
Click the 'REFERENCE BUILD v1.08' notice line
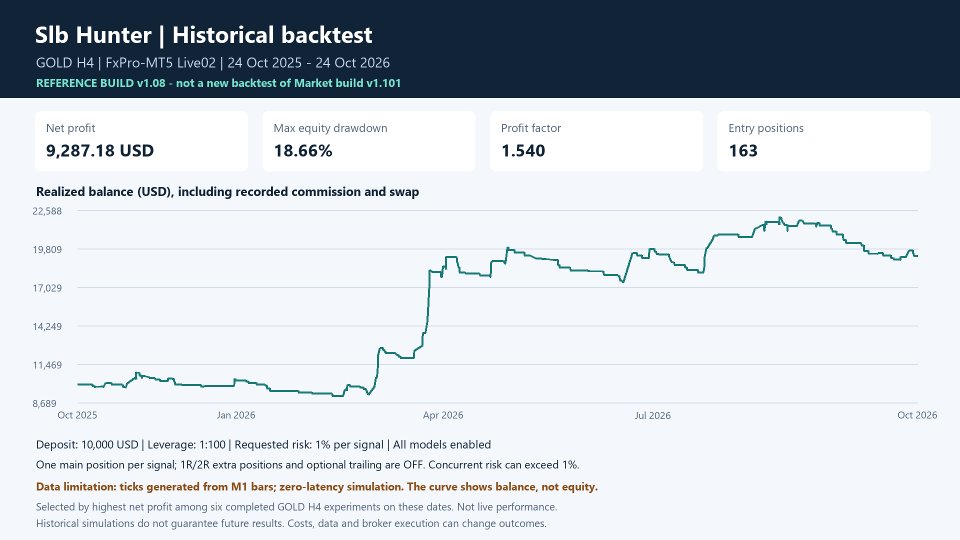tap(218, 83)
